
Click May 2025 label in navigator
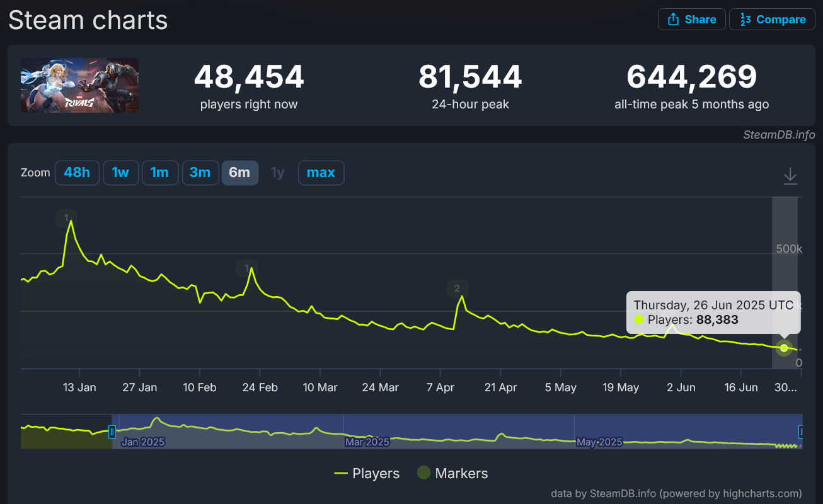(599, 442)
